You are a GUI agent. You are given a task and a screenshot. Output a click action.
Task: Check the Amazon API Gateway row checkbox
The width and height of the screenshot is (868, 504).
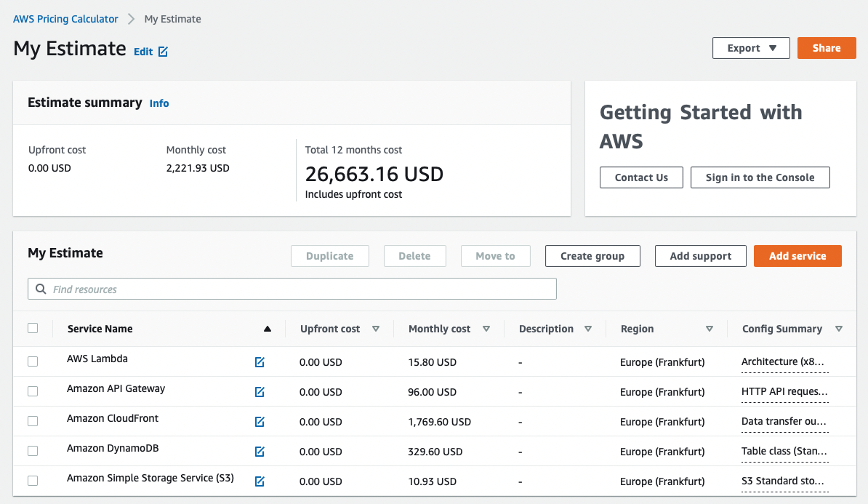(33, 391)
